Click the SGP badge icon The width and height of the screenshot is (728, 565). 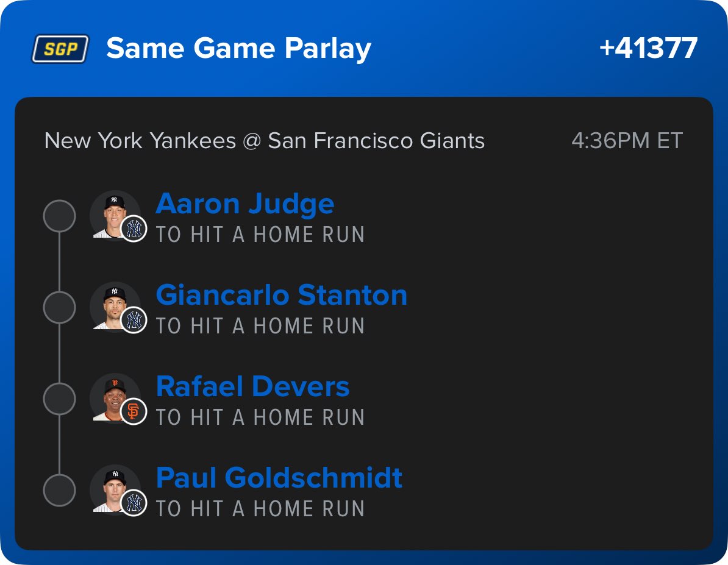point(60,49)
